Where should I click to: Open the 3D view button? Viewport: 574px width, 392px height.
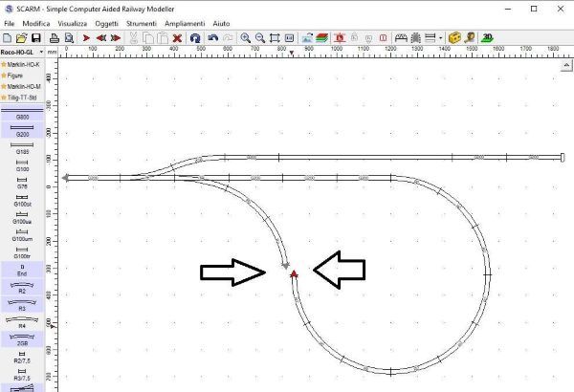pyautogui.click(x=487, y=37)
